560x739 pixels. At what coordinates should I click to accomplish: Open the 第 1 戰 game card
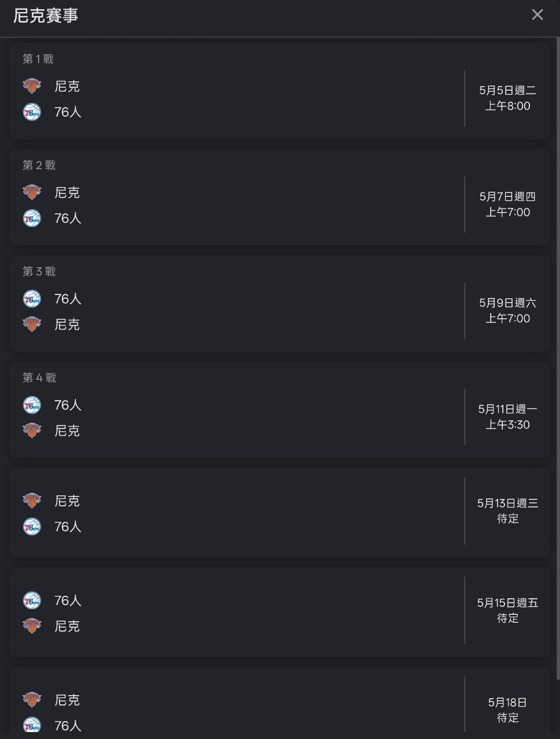click(x=280, y=91)
